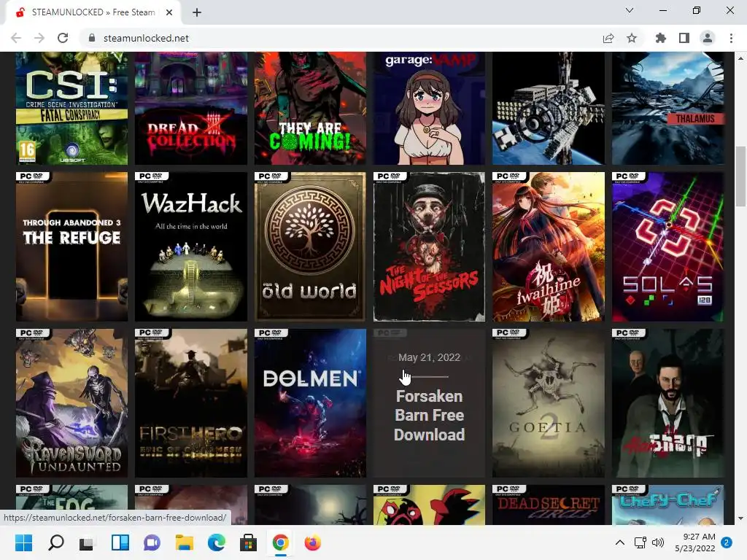Open the Dolmen game cover
Image resolution: width=747 pixels, height=560 pixels.
pyautogui.click(x=310, y=402)
